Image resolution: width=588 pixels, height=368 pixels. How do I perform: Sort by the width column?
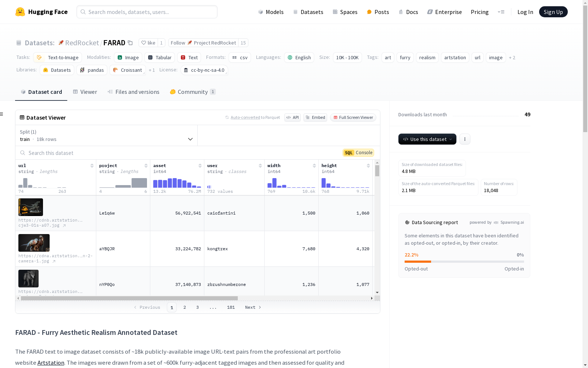pyautogui.click(x=314, y=166)
